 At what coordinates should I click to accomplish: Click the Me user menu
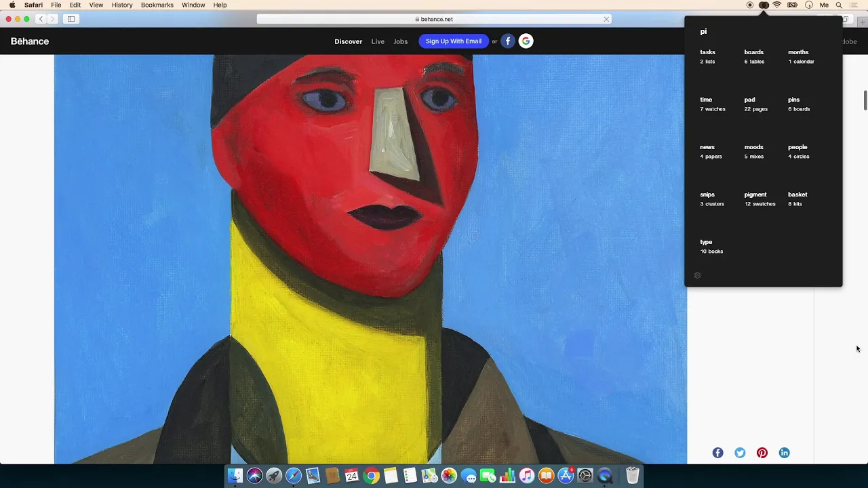[x=824, y=5]
